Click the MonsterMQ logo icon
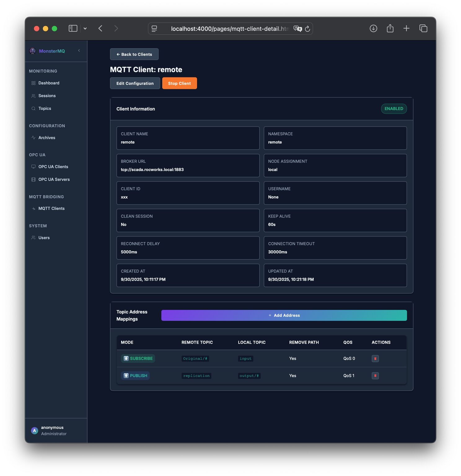 coord(33,51)
